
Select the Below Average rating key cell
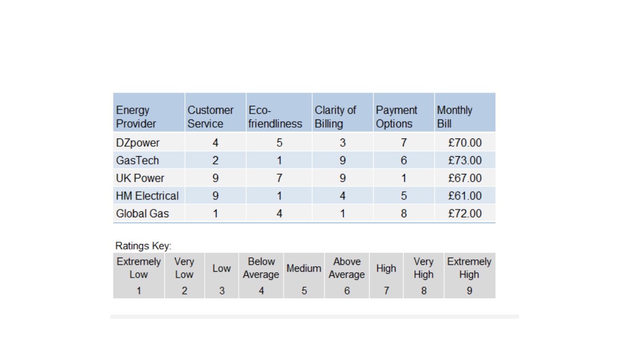[261, 275]
